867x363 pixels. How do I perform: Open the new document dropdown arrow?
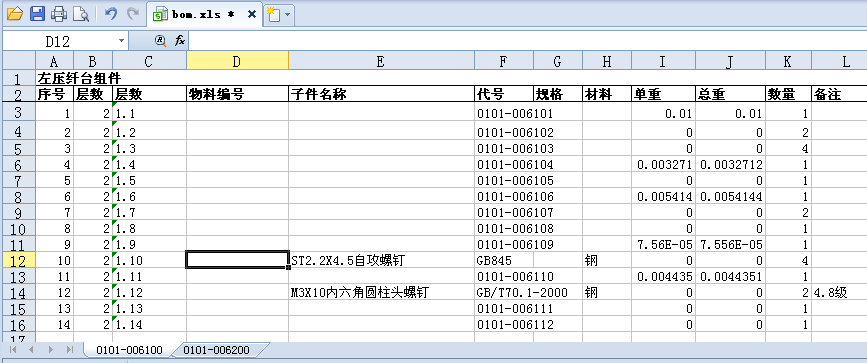click(288, 15)
